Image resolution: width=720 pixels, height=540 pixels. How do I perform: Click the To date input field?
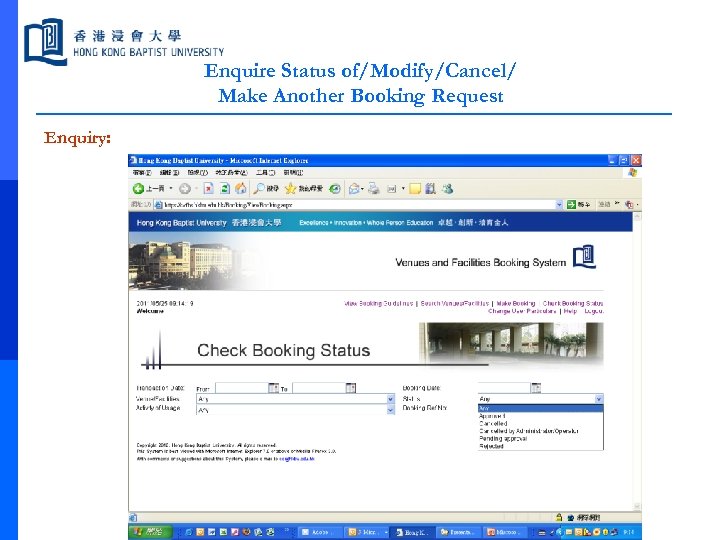[x=319, y=388]
